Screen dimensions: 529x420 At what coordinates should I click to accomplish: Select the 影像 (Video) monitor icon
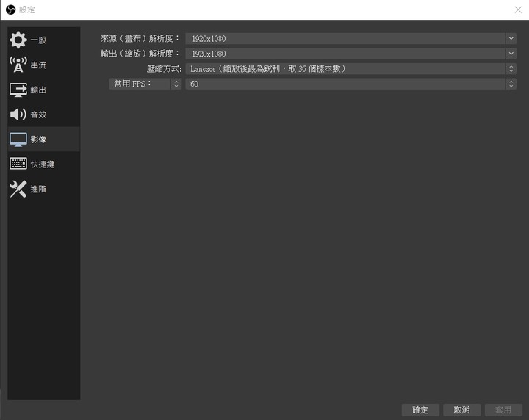click(18, 140)
